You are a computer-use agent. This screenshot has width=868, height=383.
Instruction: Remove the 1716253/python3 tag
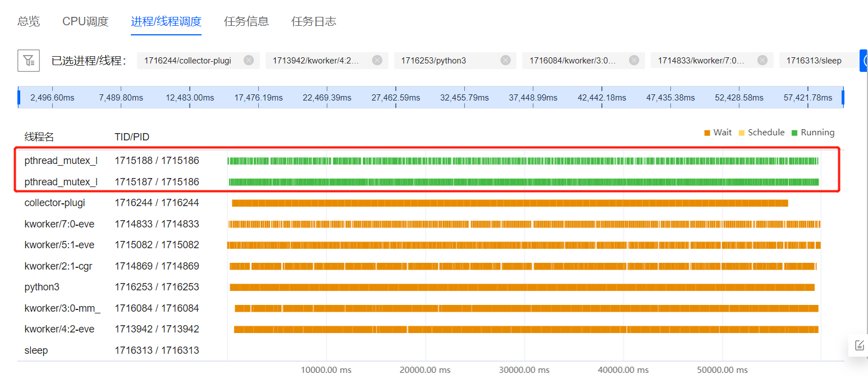point(505,61)
